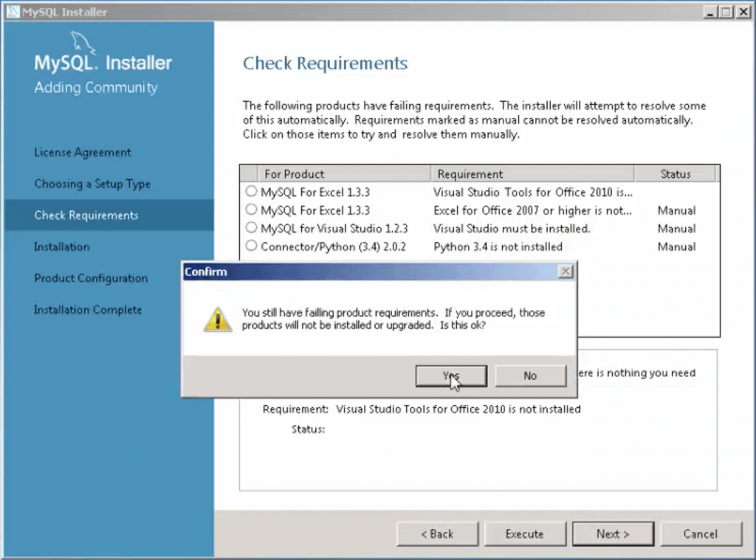The height and width of the screenshot is (560, 756).
Task: Click the Next button
Action: tap(613, 533)
